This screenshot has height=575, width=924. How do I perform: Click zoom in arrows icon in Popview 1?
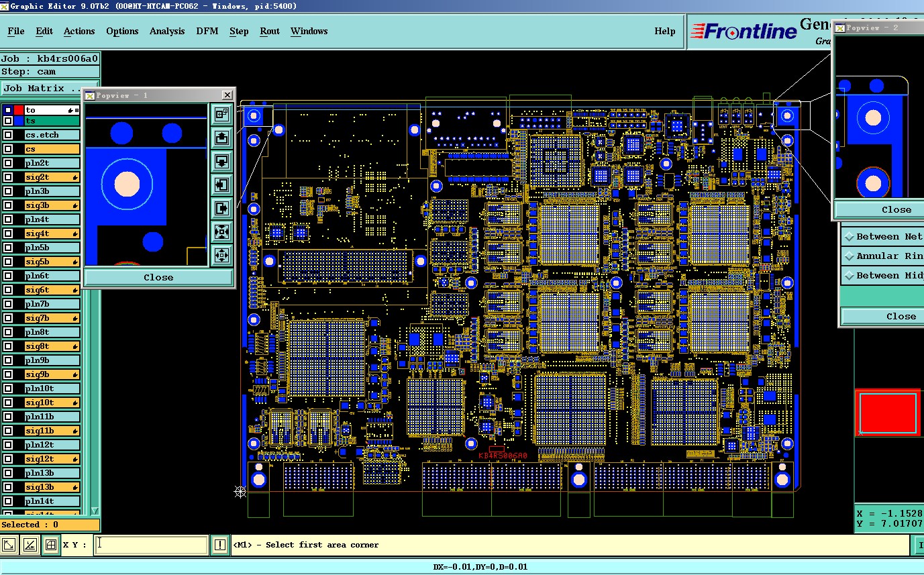click(221, 232)
